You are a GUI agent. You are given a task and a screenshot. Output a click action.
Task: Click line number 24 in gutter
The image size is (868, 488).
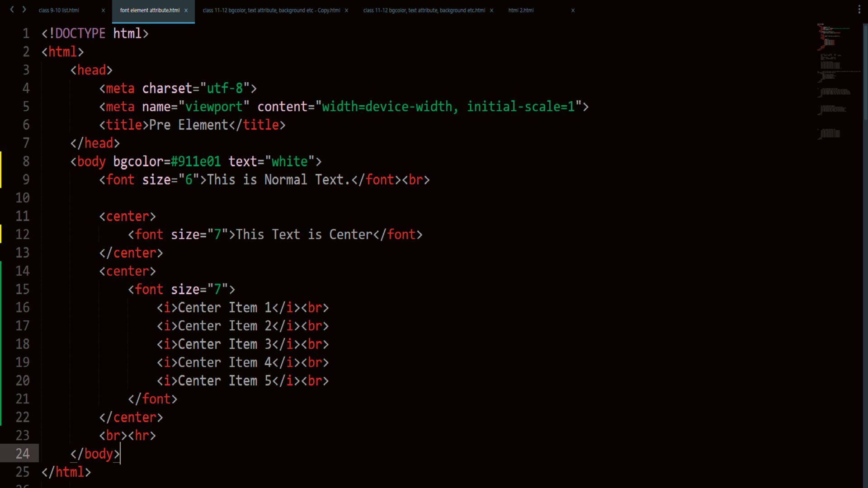click(23, 454)
